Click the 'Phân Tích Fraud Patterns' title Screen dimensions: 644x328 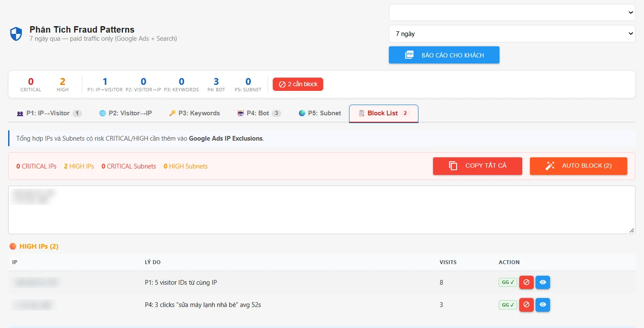82,30
